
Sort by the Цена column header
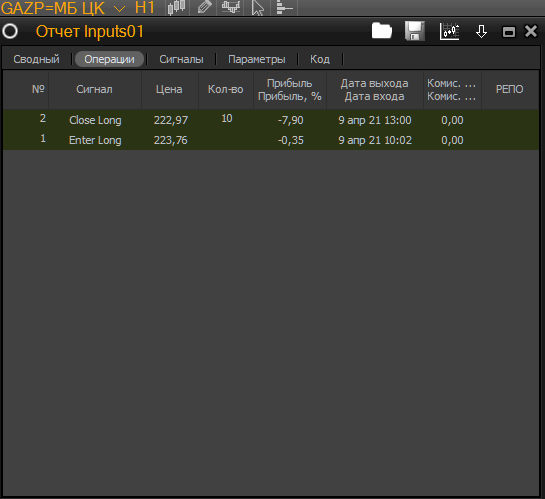click(x=169, y=89)
